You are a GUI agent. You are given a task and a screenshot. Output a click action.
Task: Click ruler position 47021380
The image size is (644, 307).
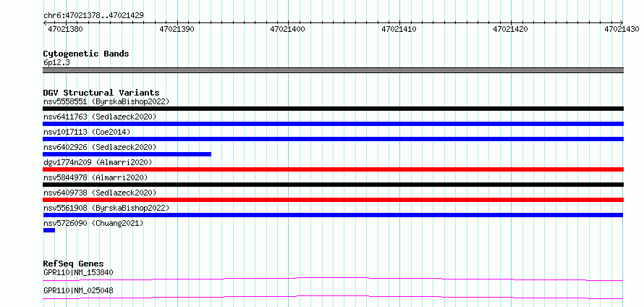tap(65, 29)
